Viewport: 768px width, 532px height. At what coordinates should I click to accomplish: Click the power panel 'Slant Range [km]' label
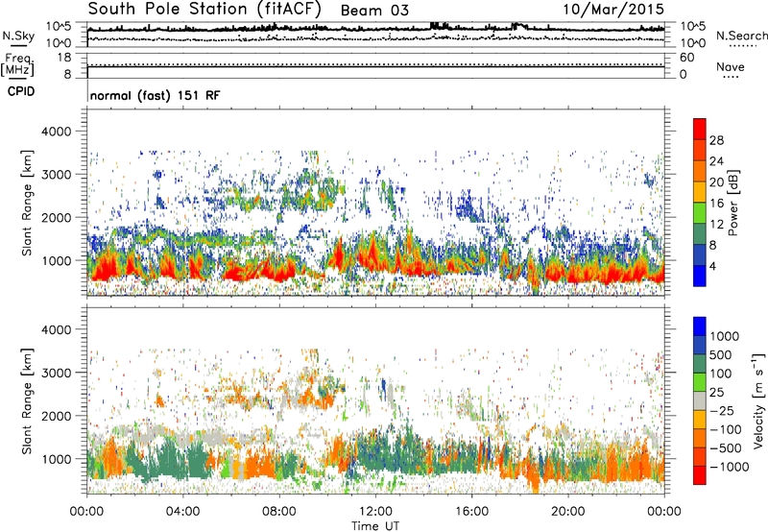(27, 203)
